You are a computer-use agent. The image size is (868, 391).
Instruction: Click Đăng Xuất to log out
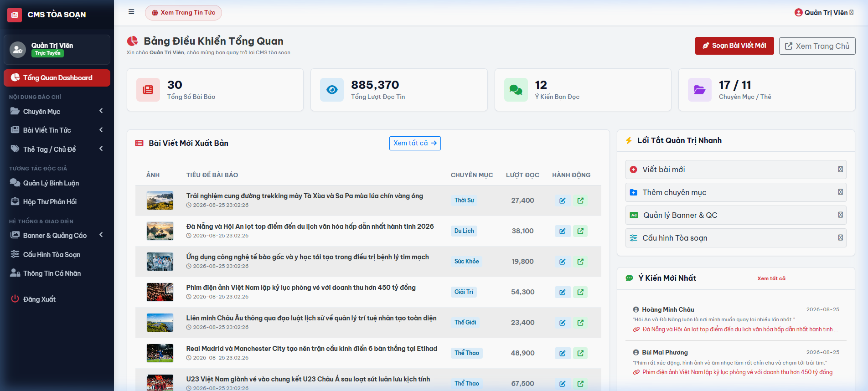tap(57, 299)
